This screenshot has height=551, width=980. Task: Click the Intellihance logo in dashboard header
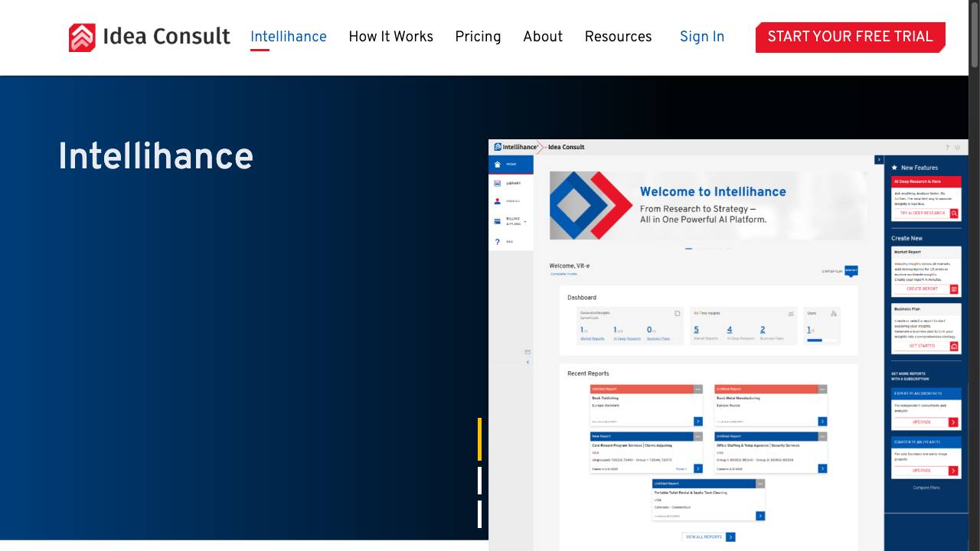pos(515,147)
